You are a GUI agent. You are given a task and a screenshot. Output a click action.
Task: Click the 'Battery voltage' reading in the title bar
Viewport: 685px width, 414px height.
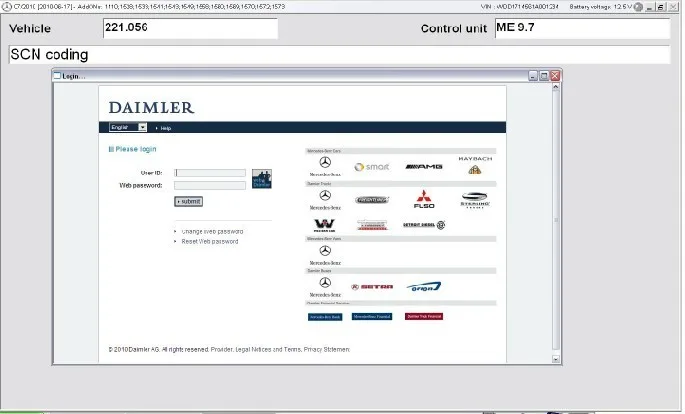tap(601, 7)
